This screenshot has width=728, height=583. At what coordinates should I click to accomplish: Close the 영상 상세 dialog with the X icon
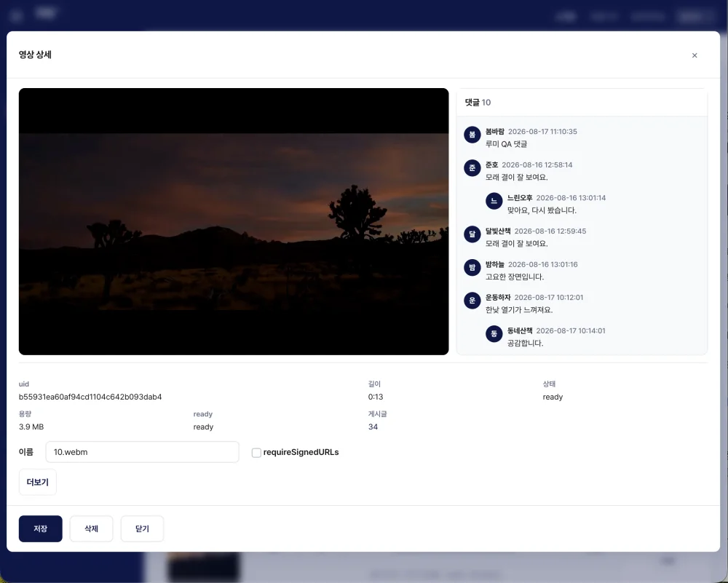(x=695, y=55)
